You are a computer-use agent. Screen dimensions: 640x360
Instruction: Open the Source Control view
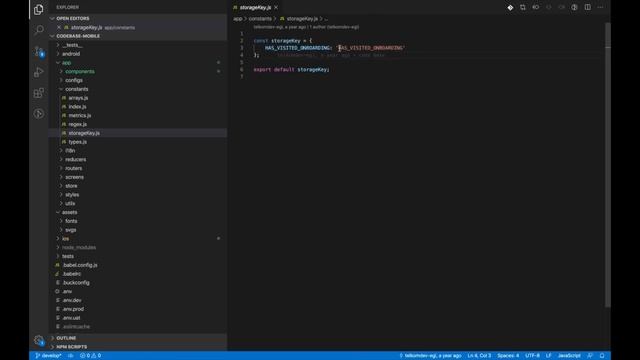(x=39, y=51)
